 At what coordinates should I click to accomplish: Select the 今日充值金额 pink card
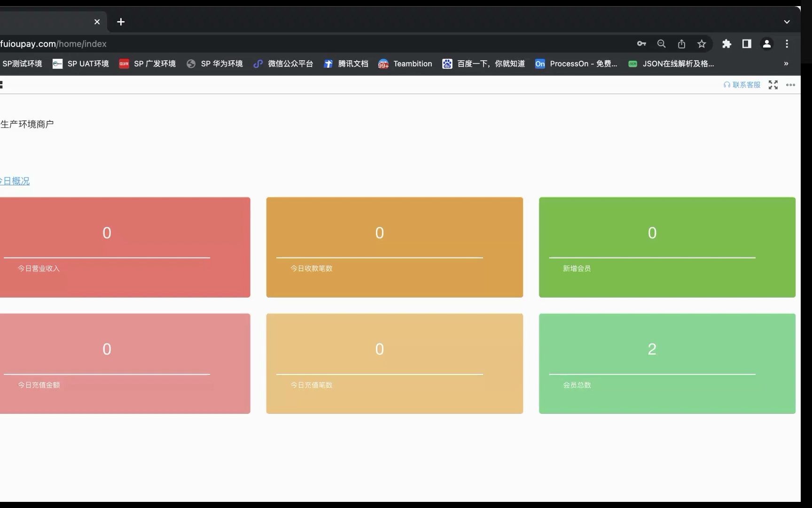(x=125, y=364)
